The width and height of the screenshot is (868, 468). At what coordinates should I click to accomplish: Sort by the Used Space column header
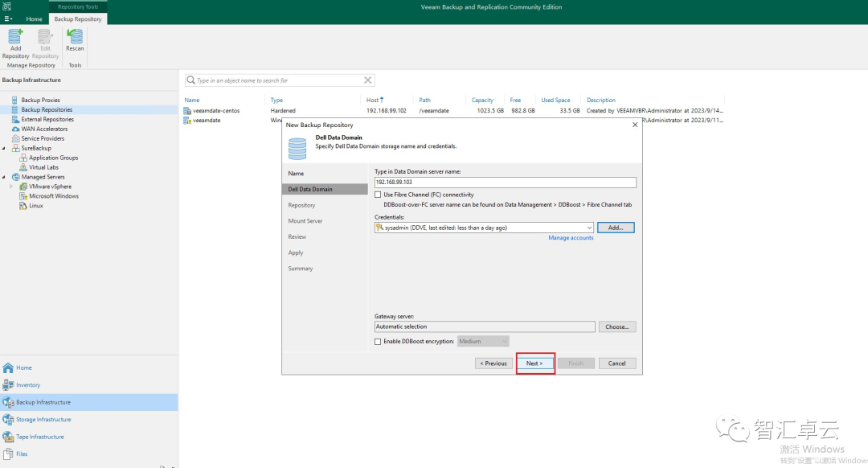[x=555, y=101]
